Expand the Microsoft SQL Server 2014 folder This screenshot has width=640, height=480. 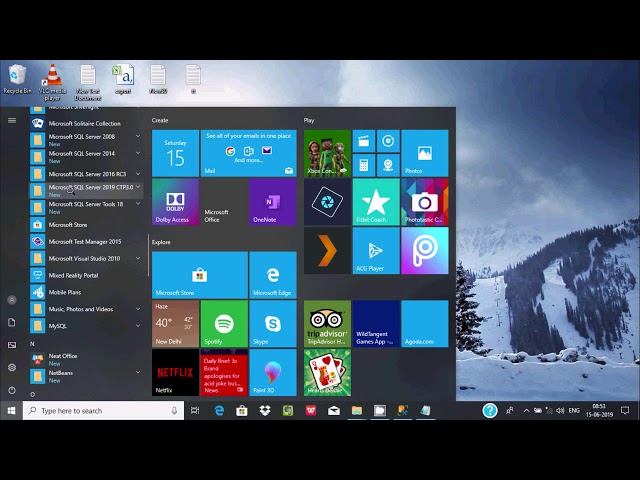[87, 157]
